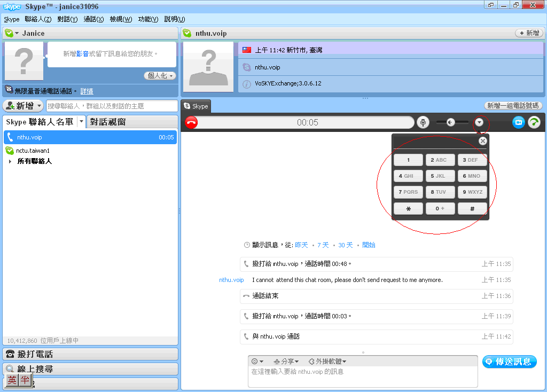Start video with the camera icon

point(518,122)
